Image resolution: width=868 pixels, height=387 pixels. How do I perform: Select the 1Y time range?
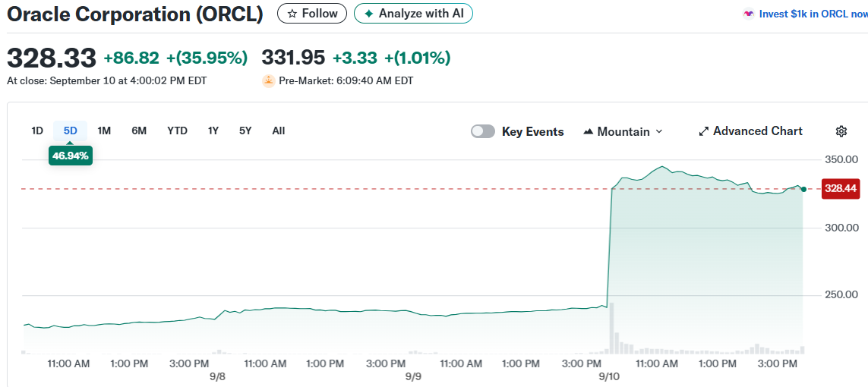pos(213,131)
